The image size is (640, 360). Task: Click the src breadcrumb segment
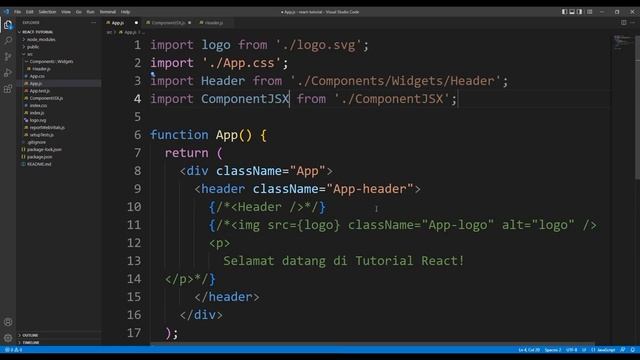pos(109,32)
